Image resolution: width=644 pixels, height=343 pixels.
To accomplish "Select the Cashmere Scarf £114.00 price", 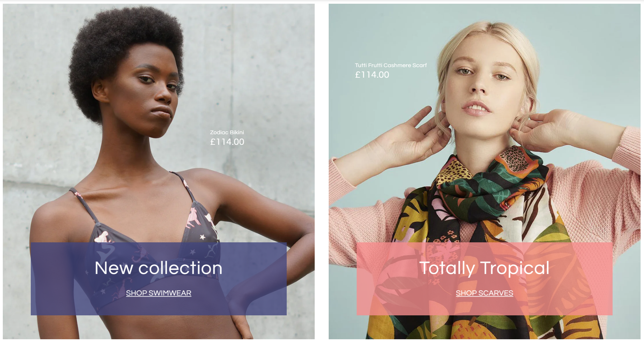I will click(372, 75).
